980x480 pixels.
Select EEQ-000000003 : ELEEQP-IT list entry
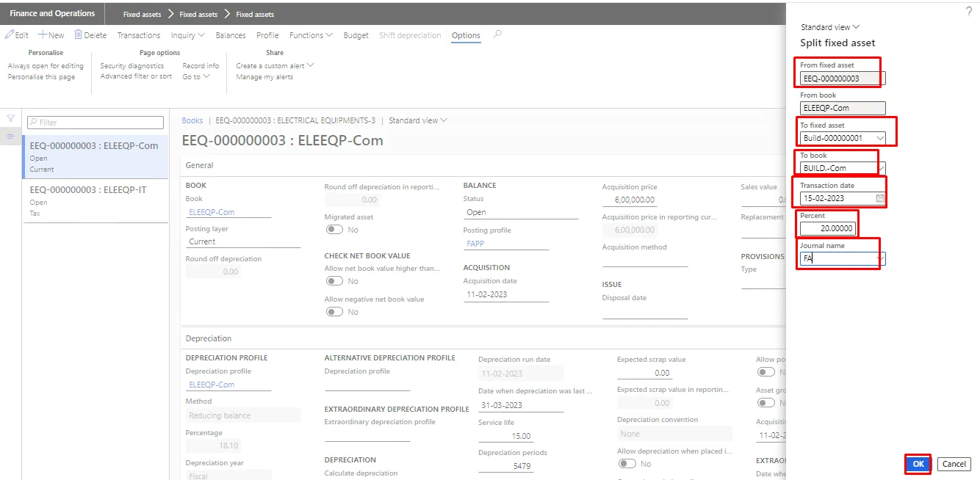point(96,200)
